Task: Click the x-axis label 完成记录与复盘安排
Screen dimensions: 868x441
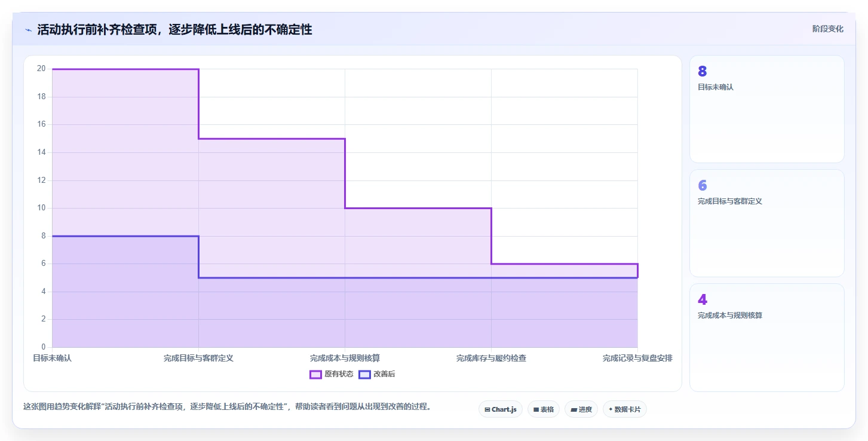Action: click(x=637, y=358)
